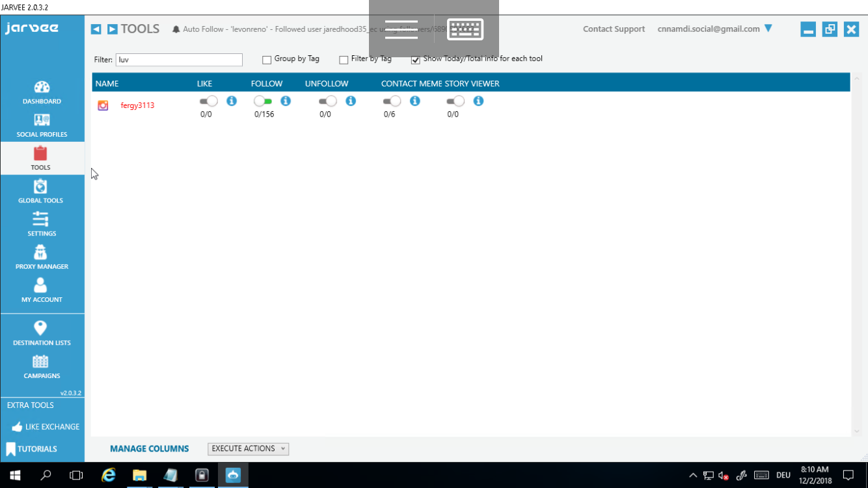Open Task View in the taskbar
Viewport: 868px width, 488px height.
pyautogui.click(x=76, y=475)
